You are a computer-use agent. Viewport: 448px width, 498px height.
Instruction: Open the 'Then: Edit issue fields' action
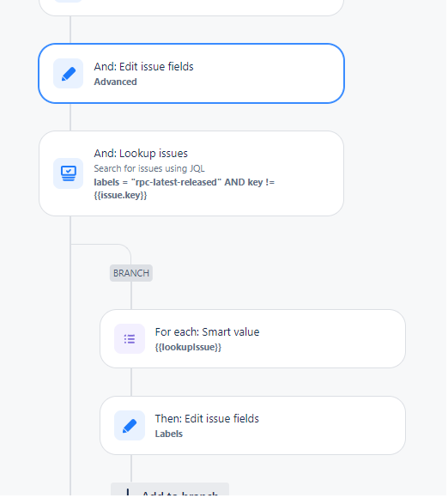click(x=252, y=426)
